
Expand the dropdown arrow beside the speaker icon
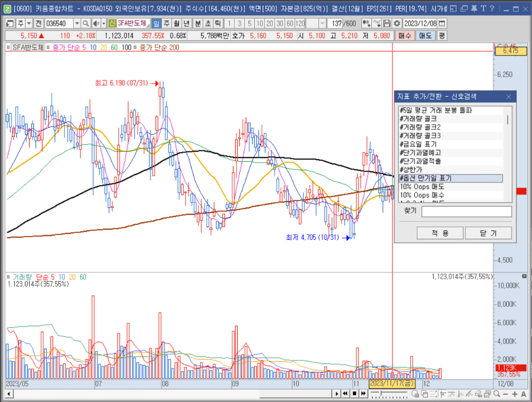coord(104,23)
